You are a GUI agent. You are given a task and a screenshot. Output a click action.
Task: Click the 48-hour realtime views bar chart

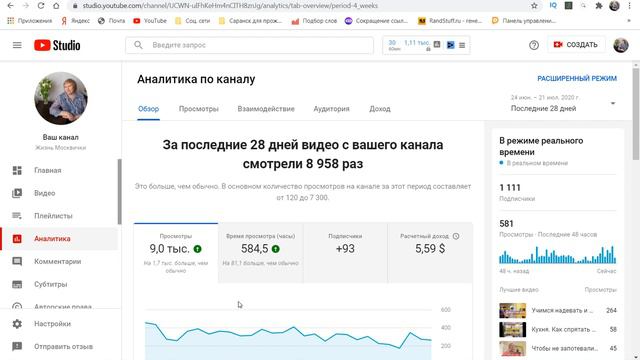(558, 254)
